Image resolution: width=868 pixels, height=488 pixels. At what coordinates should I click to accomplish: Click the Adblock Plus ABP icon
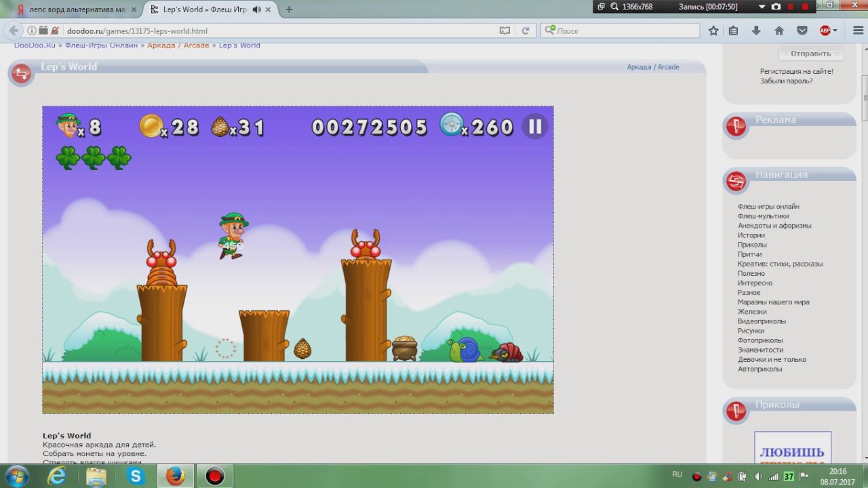click(825, 30)
